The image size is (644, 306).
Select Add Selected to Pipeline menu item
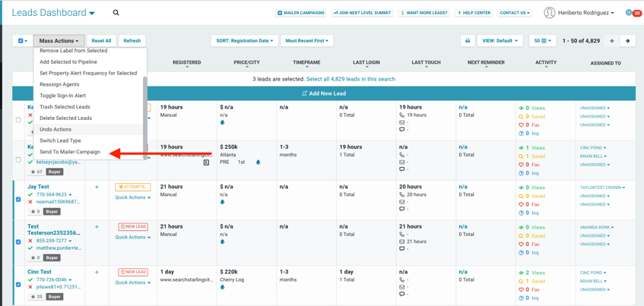click(68, 62)
